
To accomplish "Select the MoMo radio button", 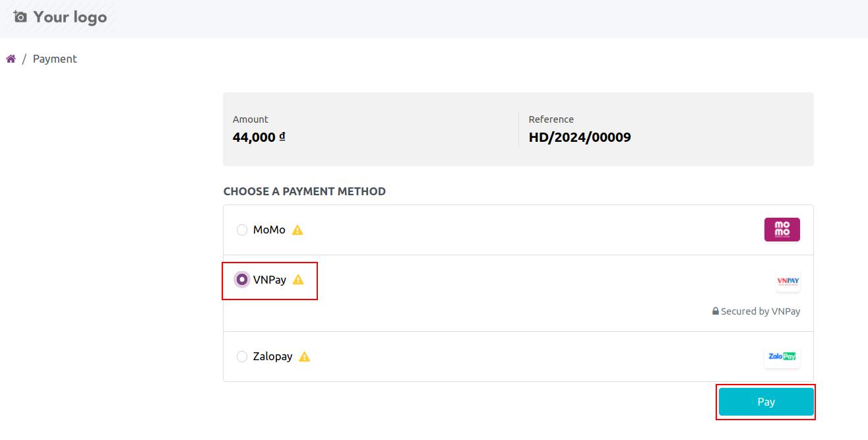I will click(242, 230).
